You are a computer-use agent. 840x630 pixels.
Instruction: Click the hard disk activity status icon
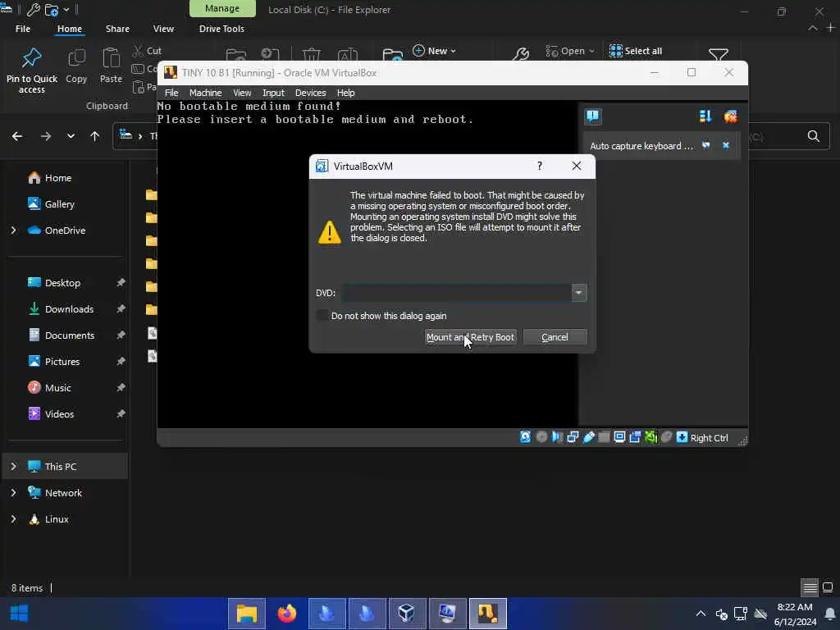[526, 437]
